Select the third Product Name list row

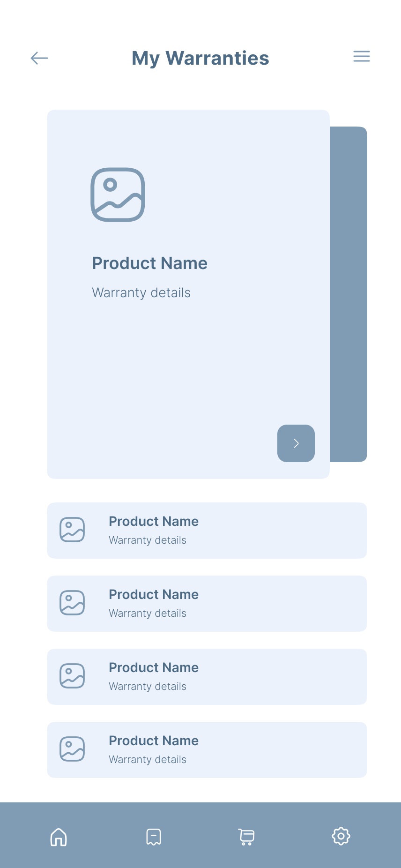pos(234,677)
